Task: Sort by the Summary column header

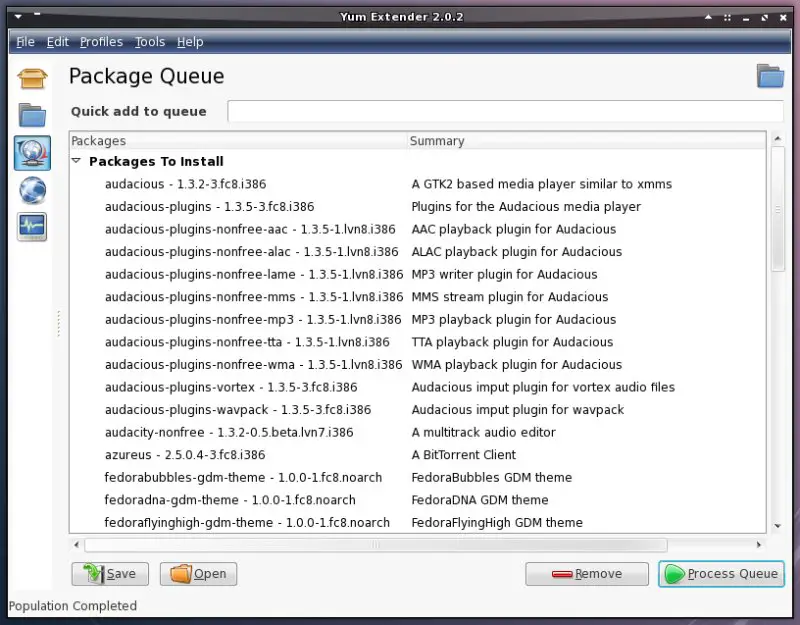Action: [x=587, y=141]
